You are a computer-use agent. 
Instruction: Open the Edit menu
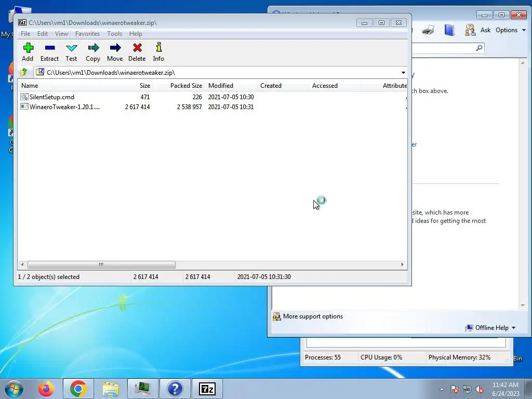point(43,34)
